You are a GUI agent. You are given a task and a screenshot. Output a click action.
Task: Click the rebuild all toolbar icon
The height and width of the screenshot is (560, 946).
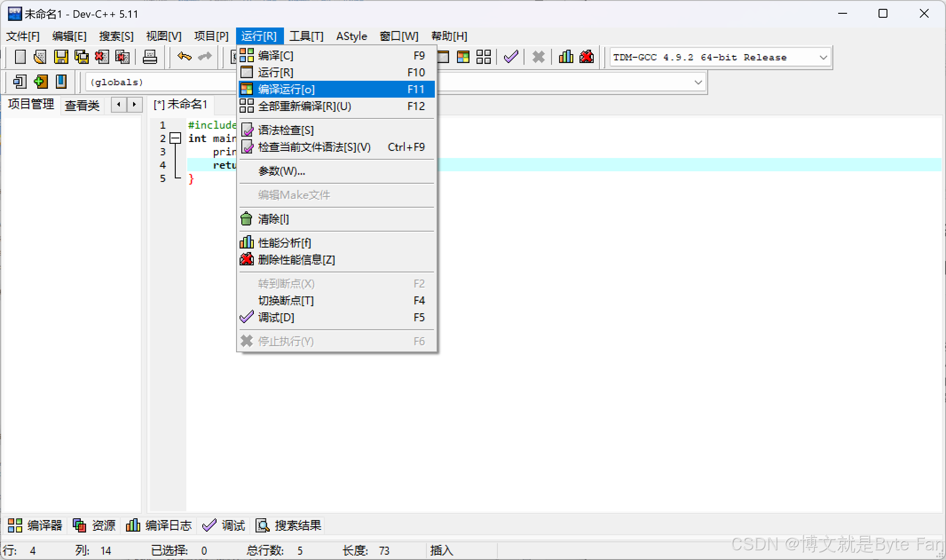tap(483, 57)
